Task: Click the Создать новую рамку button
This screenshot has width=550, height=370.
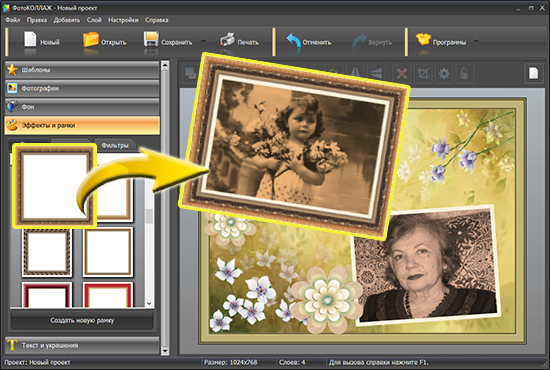Action: (82, 320)
